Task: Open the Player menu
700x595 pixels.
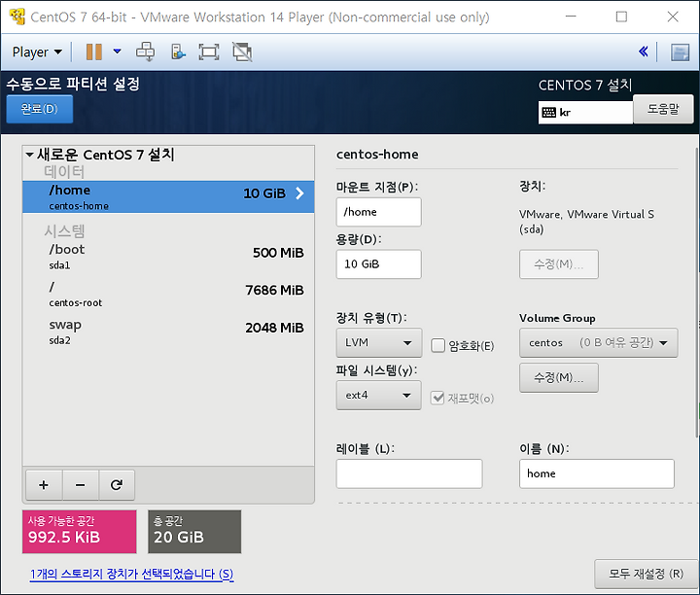Action: tap(37, 52)
